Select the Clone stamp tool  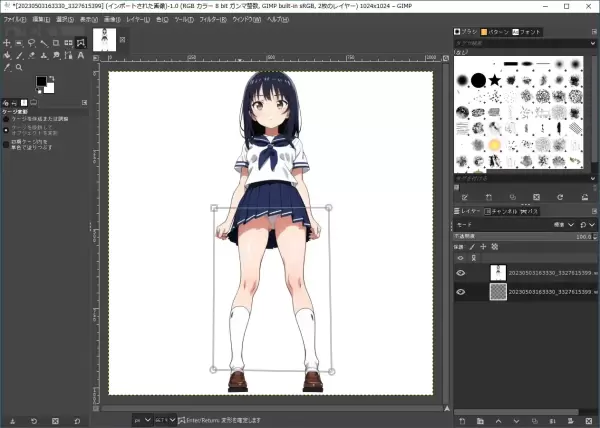coord(44,55)
